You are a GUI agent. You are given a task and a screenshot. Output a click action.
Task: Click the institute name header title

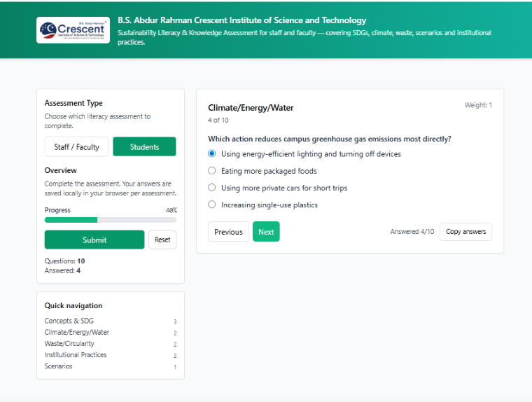point(241,20)
